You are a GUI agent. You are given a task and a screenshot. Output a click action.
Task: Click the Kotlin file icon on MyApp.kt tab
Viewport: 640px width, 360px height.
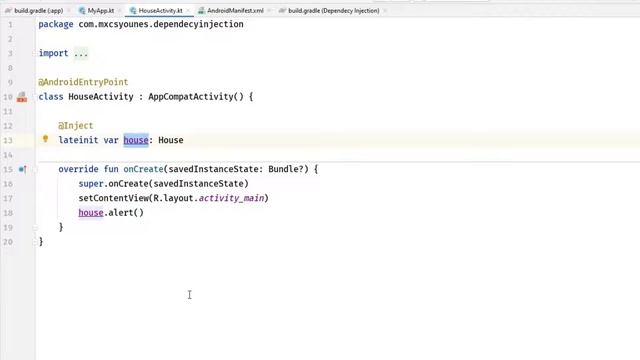click(x=82, y=11)
